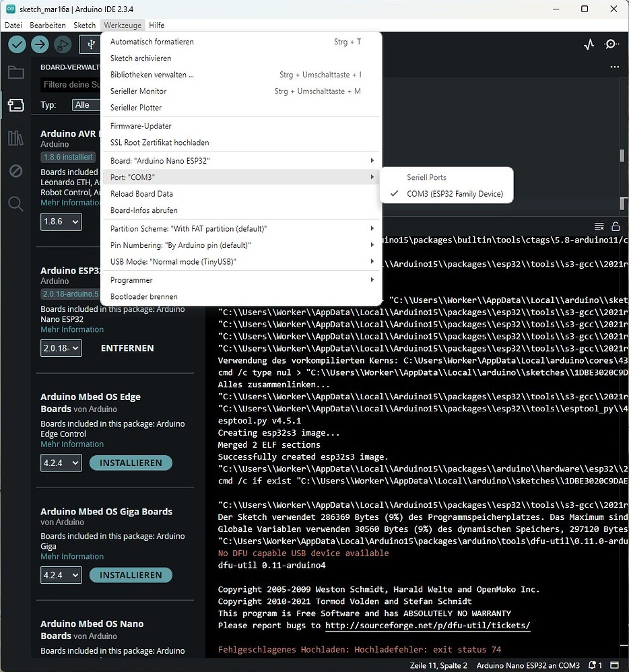Open the Hilfe menu

click(156, 25)
